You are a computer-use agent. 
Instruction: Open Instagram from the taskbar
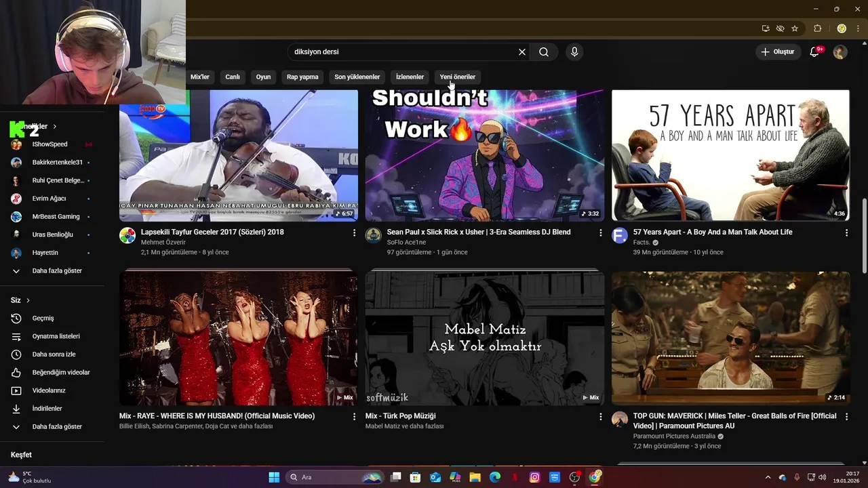coord(534,477)
